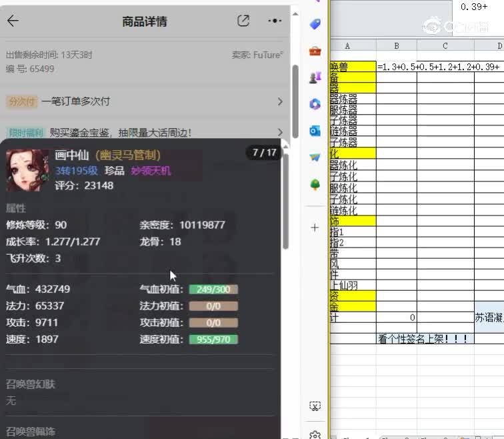Click the 攻击初值 0/0 bar

[213, 323]
